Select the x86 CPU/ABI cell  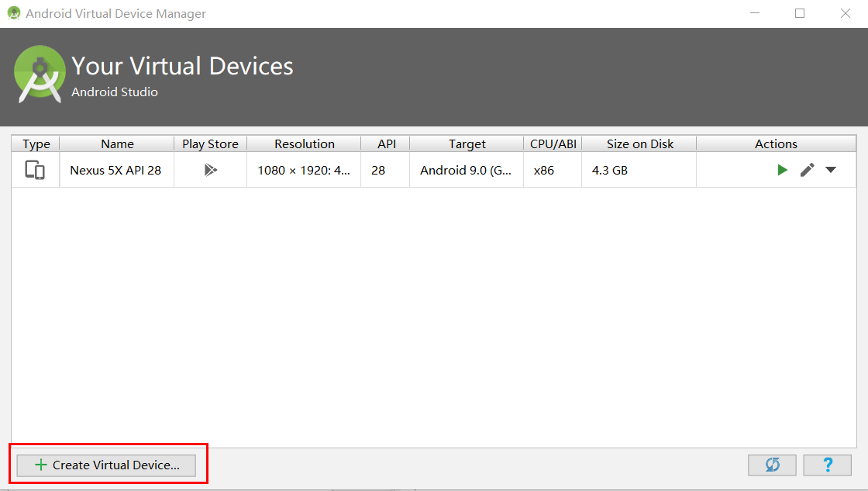pyautogui.click(x=553, y=170)
